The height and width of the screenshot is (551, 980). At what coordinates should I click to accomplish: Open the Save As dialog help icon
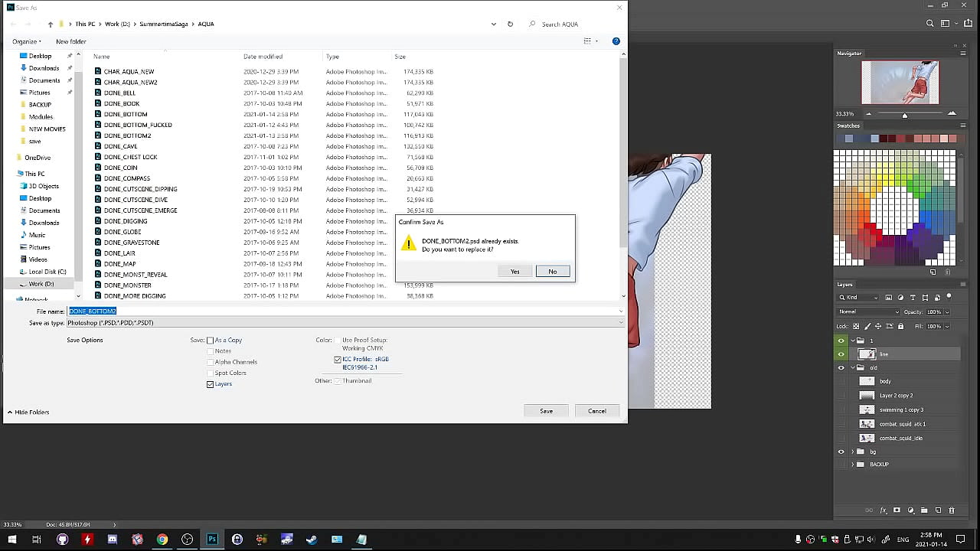tap(616, 41)
